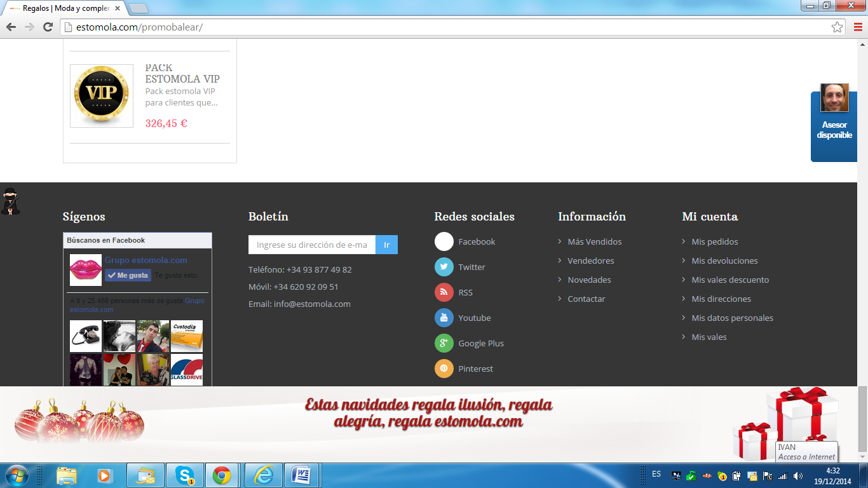This screenshot has width=868, height=488.
Task: Click the network signal tray icon
Action: pos(783,476)
